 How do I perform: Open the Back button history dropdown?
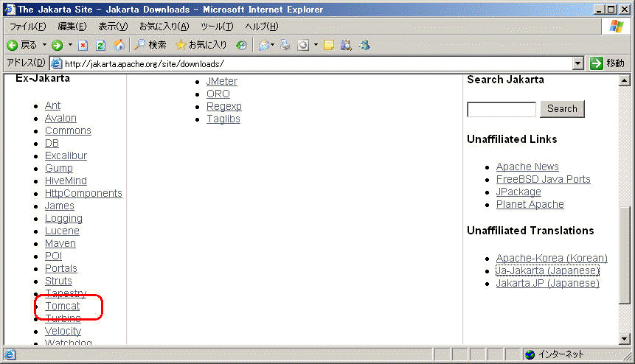click(x=44, y=45)
